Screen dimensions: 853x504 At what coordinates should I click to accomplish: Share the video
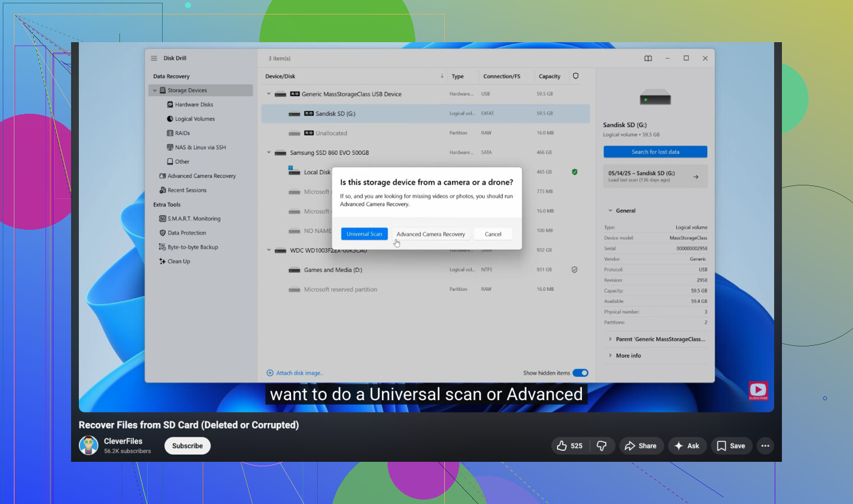point(641,446)
